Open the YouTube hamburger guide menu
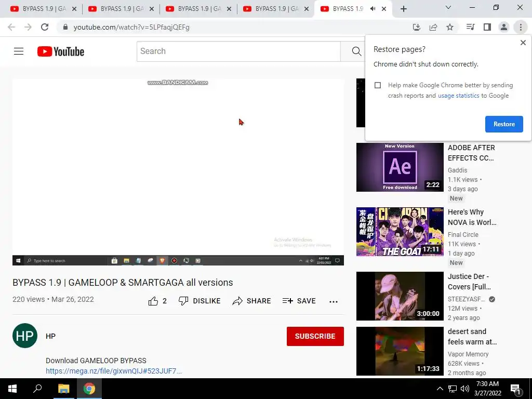This screenshot has height=399, width=532. 19,51
